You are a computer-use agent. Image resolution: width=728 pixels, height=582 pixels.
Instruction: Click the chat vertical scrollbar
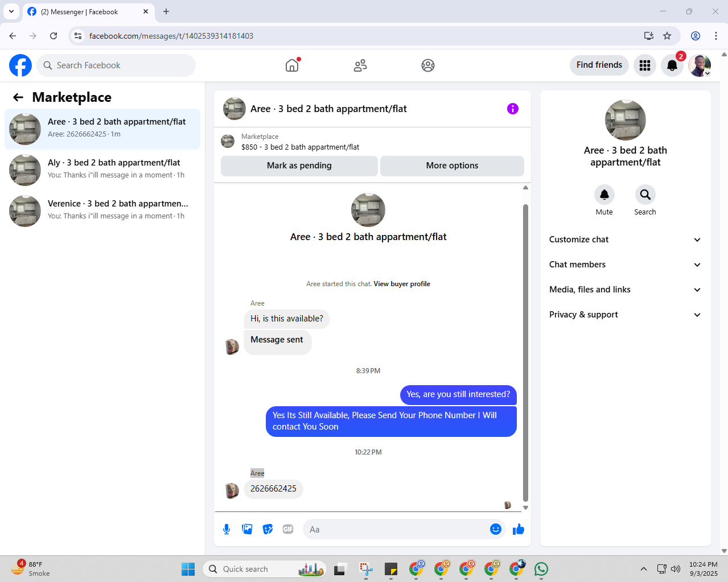coord(525,353)
